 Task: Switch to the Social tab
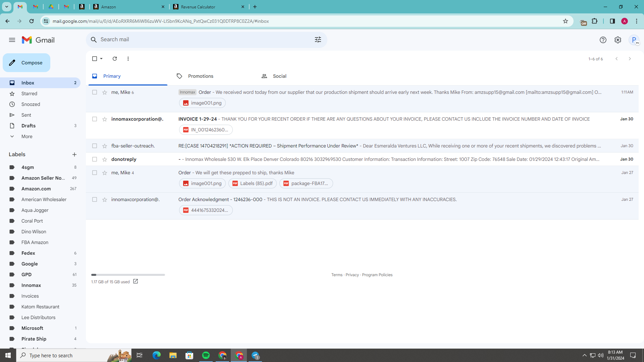297,76
